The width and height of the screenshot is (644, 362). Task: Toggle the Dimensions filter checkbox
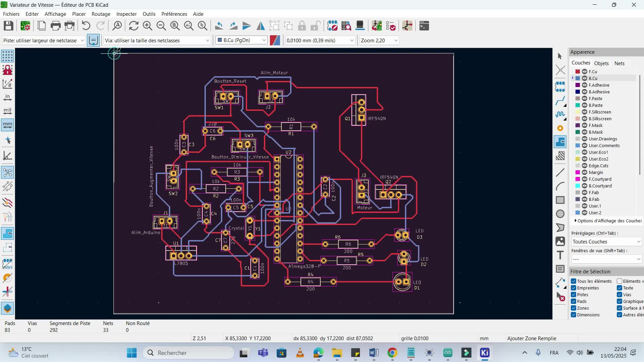point(573,315)
